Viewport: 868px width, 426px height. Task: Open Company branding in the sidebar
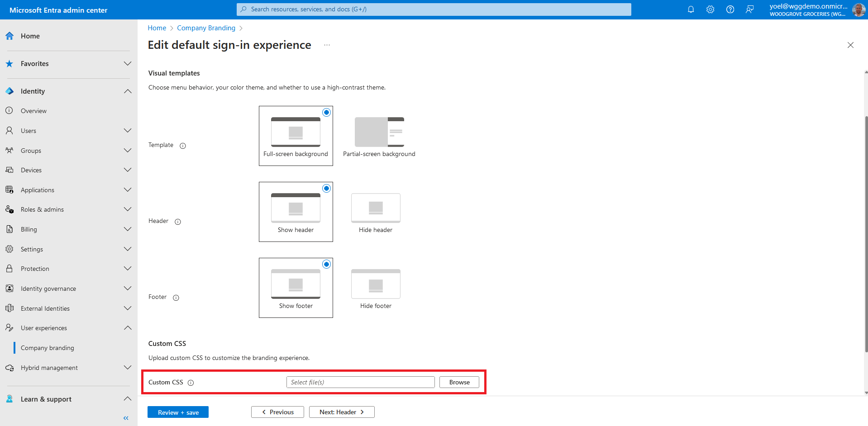point(48,348)
